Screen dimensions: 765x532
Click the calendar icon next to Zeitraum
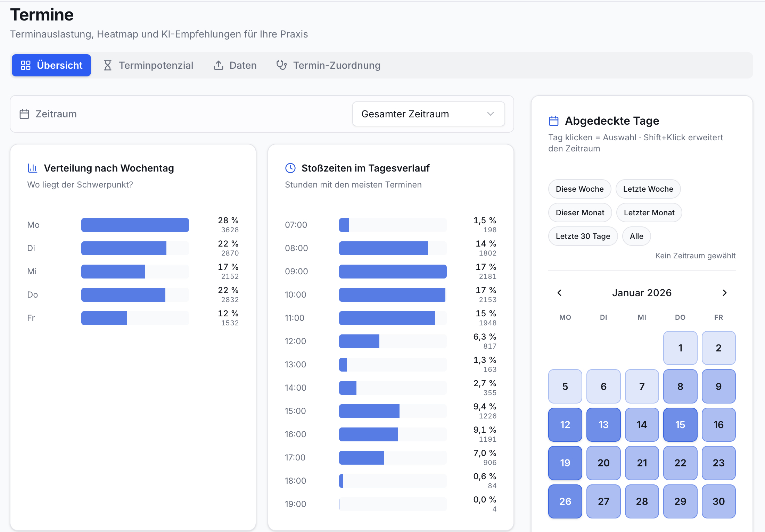click(x=24, y=114)
